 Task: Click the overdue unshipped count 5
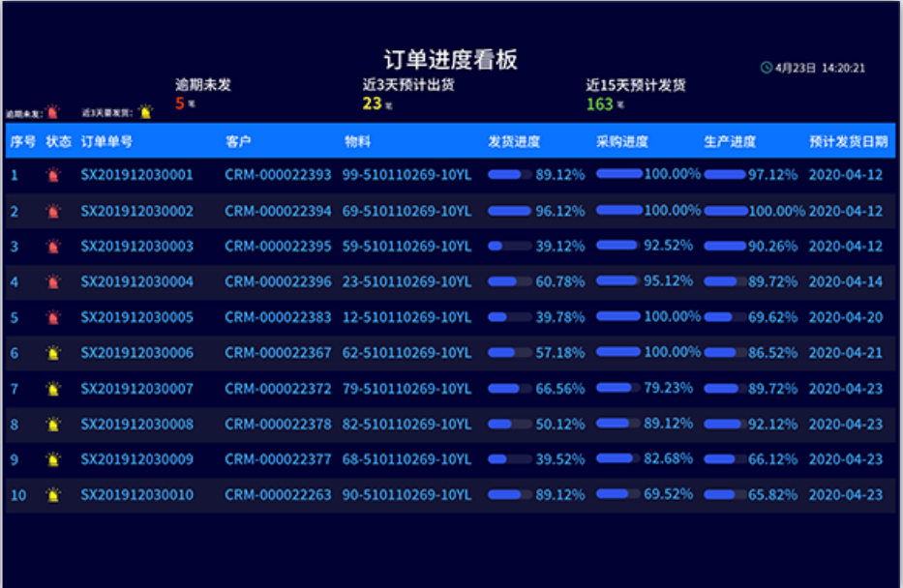click(x=180, y=103)
